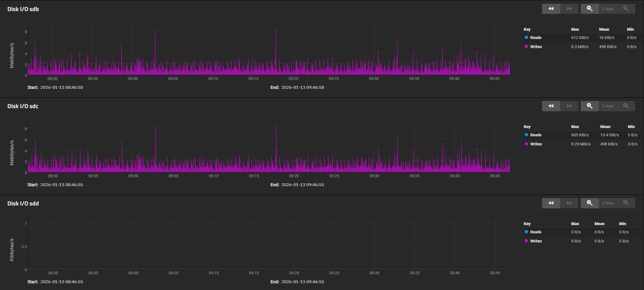
Task: Click fast-forward button on Disk I/O sdc
Action: click(569, 106)
